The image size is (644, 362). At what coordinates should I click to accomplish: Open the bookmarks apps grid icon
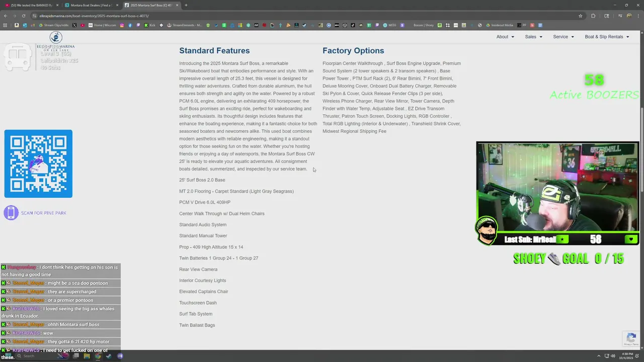5,25
